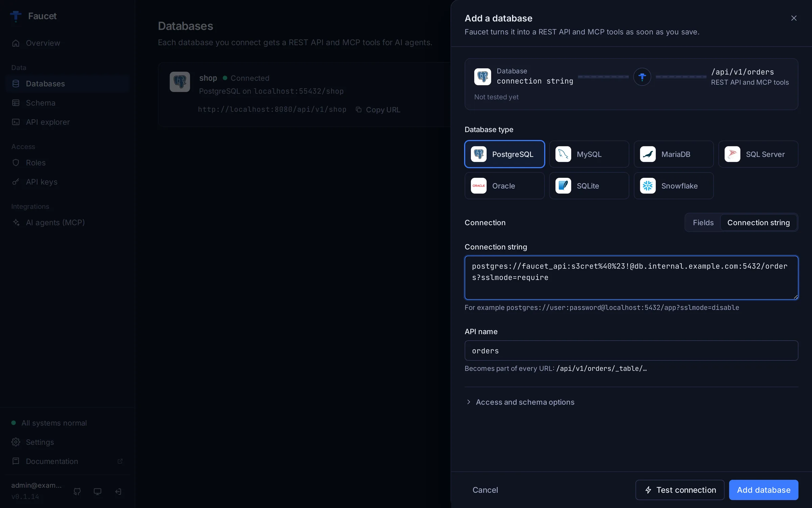
Task: Click the Add database button
Action: coord(764,490)
